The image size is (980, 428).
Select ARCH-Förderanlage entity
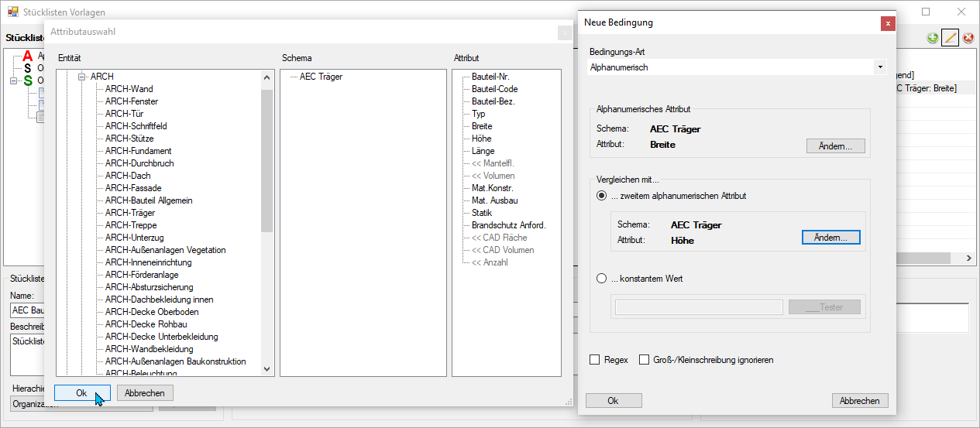pyautogui.click(x=142, y=275)
